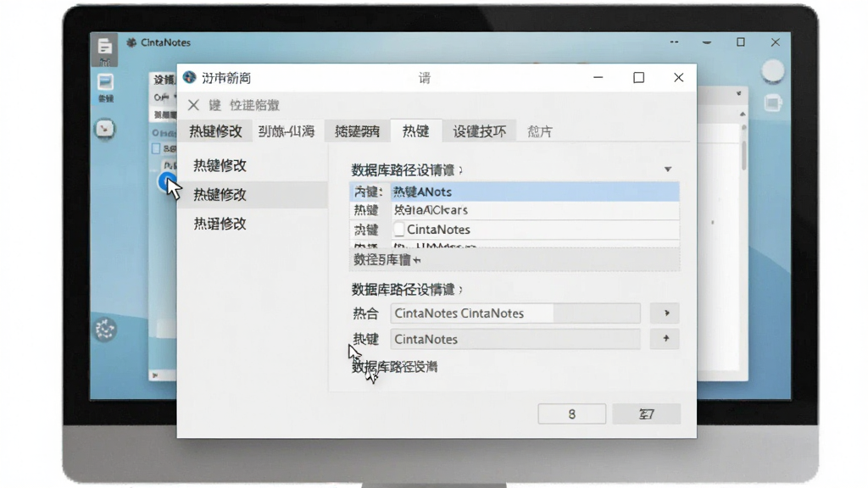Click the scrollbar up arrow in background window
868x488 pixels.
(x=743, y=114)
